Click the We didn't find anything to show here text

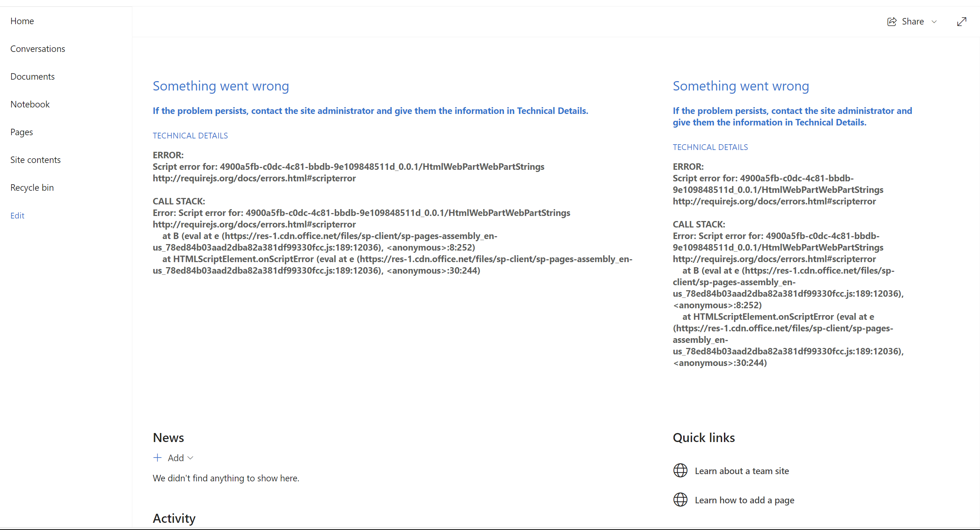[x=226, y=478]
